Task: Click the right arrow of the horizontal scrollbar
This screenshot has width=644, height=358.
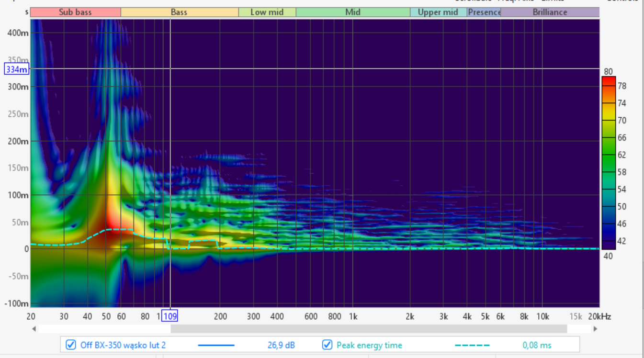Action: click(595, 329)
